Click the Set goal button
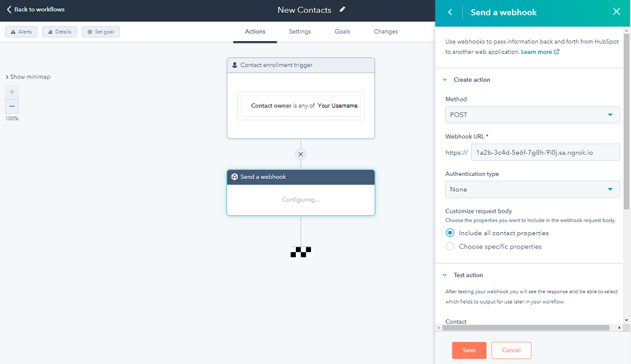This screenshot has height=364, width=631. [x=100, y=32]
